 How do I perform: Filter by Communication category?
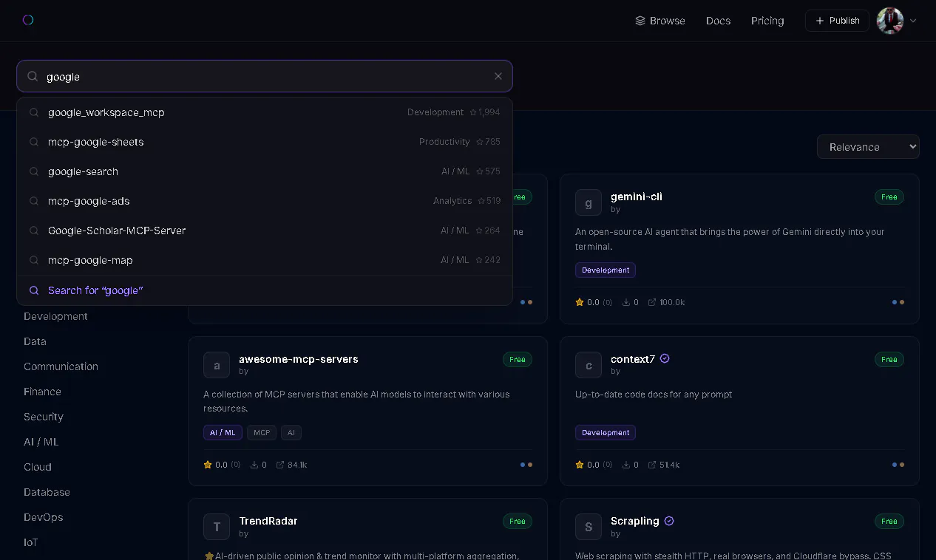click(x=61, y=366)
